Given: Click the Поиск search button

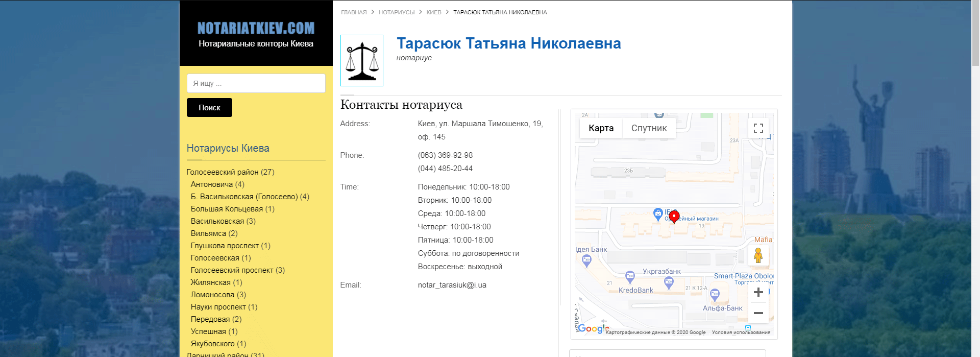Looking at the screenshot, I should pyautogui.click(x=209, y=108).
